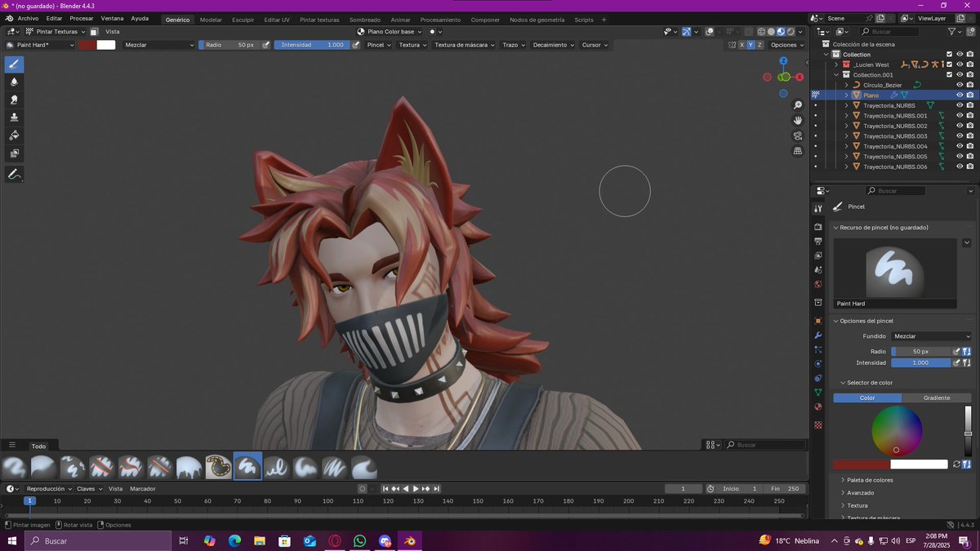This screenshot has height=551, width=980.
Task: Open the Plano Color base texture slot dropdown
Action: coord(390,31)
